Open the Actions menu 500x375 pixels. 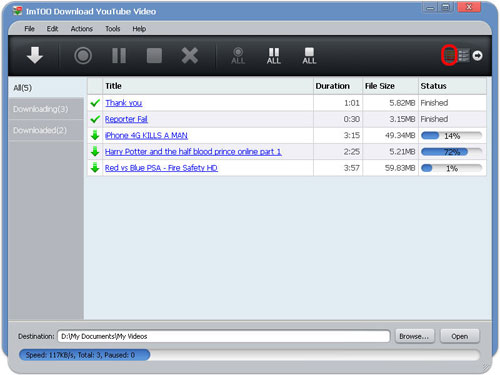pos(82,29)
